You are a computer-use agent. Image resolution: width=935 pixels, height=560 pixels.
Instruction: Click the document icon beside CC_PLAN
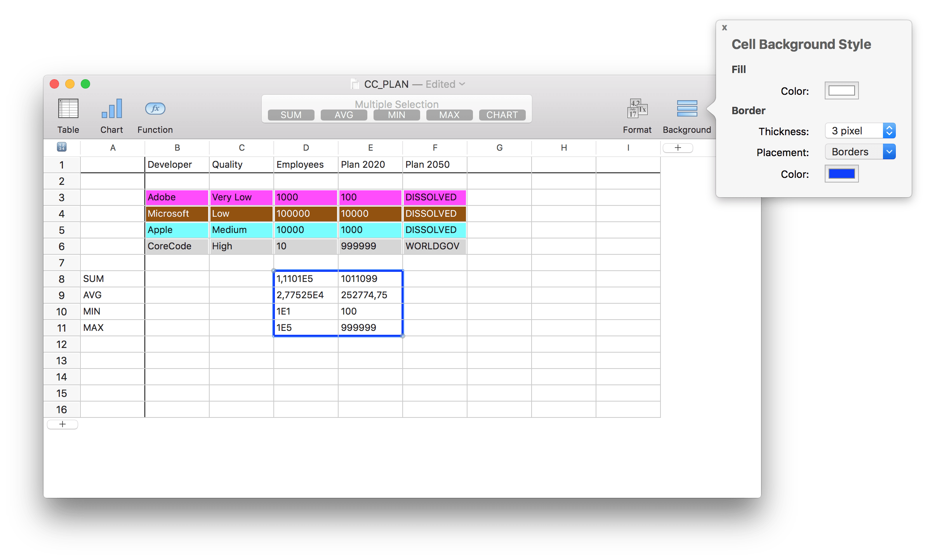(355, 84)
